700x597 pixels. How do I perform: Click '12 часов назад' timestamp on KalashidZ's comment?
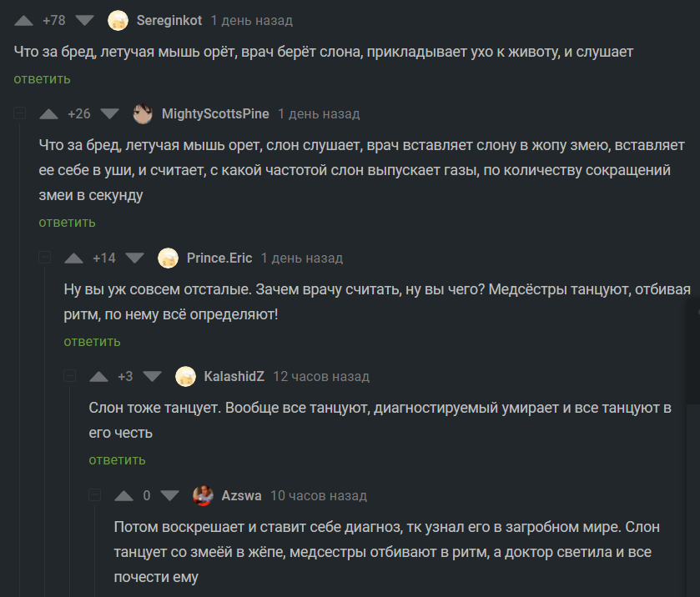pos(321,376)
